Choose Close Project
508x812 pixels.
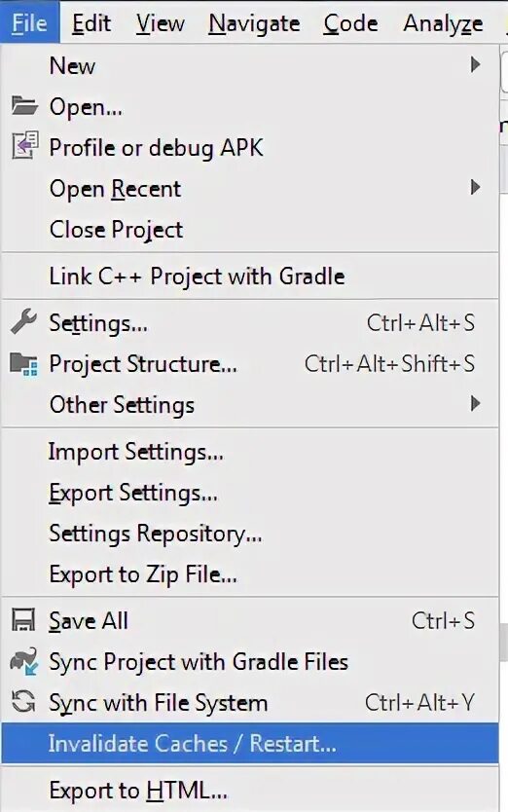pyautogui.click(x=249, y=230)
